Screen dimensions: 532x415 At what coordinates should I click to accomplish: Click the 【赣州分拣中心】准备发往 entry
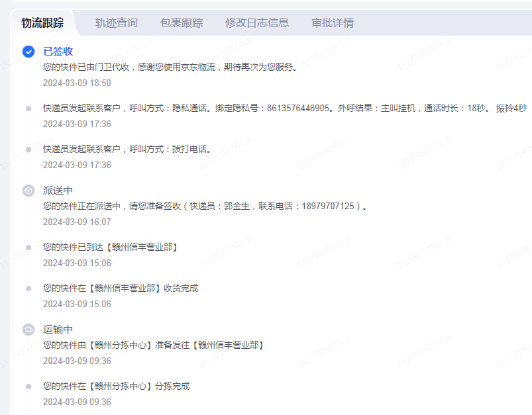tap(154, 345)
